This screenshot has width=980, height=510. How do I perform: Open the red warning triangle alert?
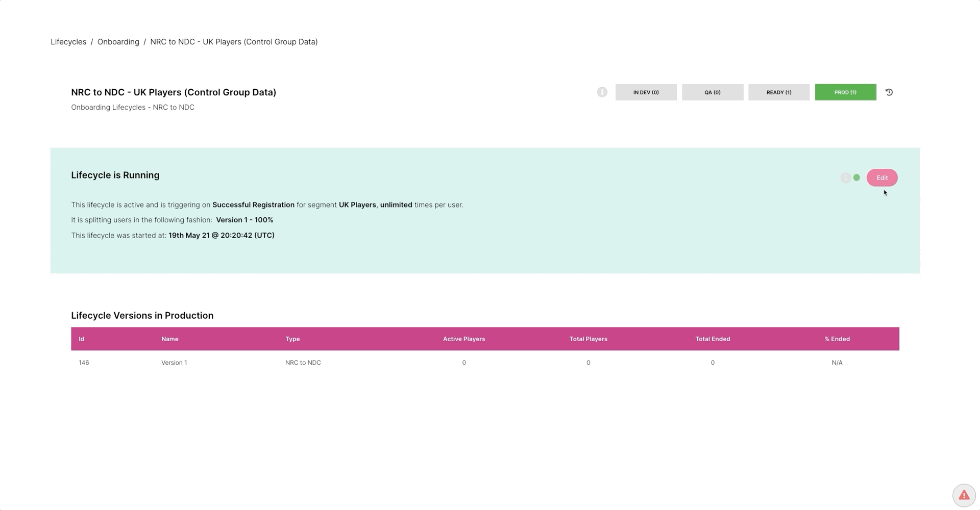[x=964, y=495]
